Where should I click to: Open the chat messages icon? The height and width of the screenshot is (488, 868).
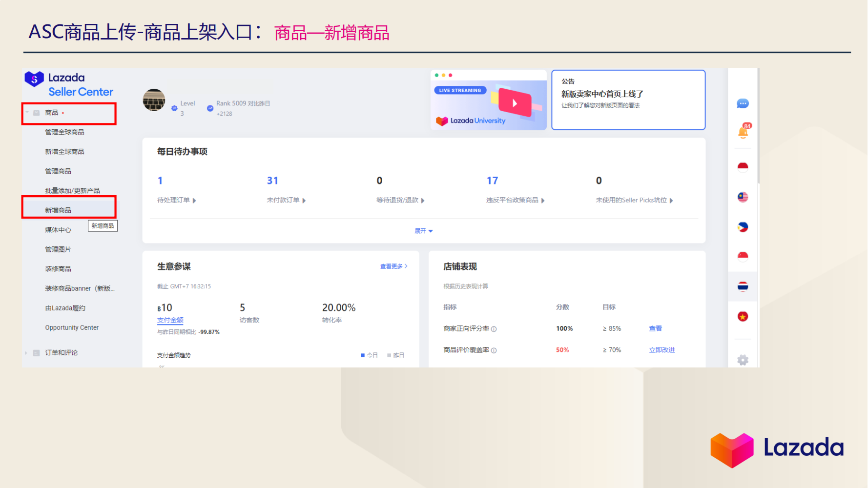point(743,103)
